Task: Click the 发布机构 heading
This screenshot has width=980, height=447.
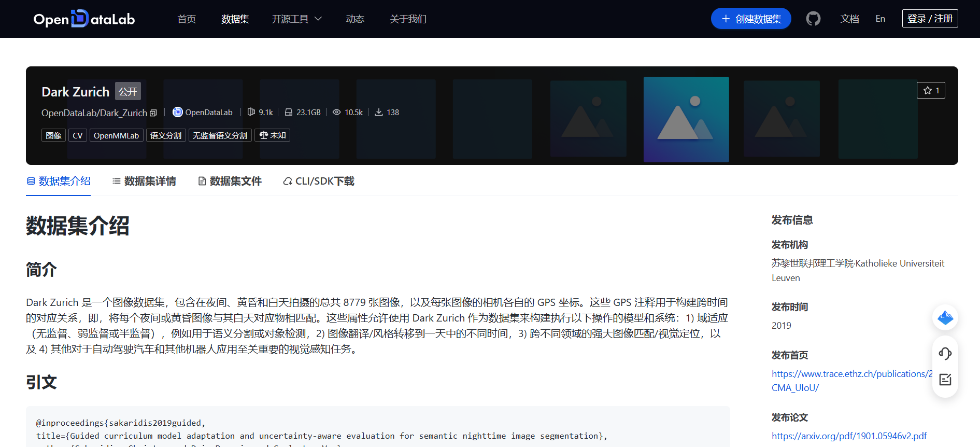Action: [x=790, y=245]
